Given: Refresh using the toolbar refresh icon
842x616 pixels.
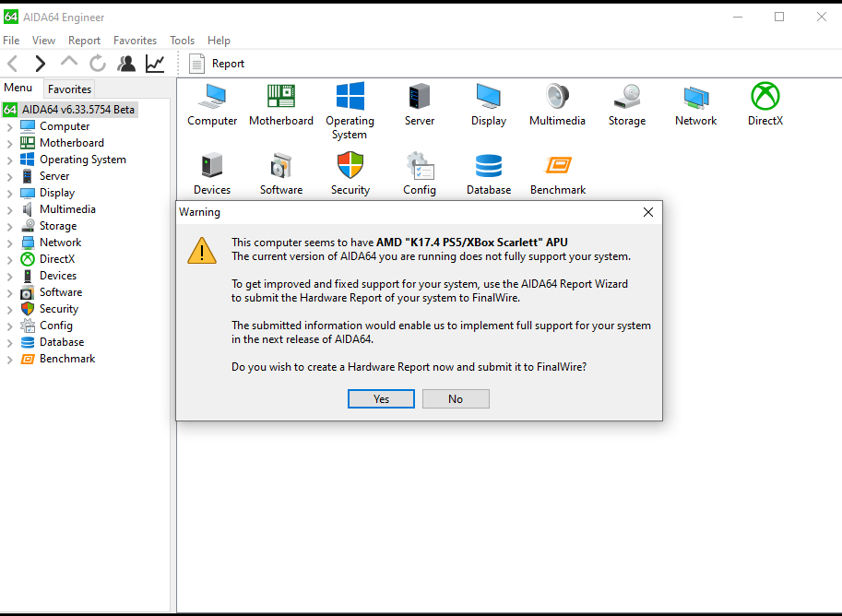Looking at the screenshot, I should click(x=97, y=64).
